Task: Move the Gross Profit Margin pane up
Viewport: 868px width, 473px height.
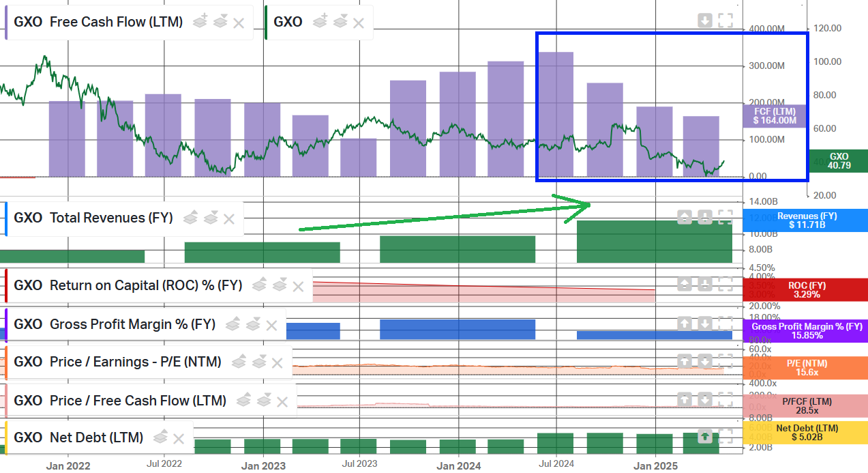Action: pyautogui.click(x=685, y=323)
